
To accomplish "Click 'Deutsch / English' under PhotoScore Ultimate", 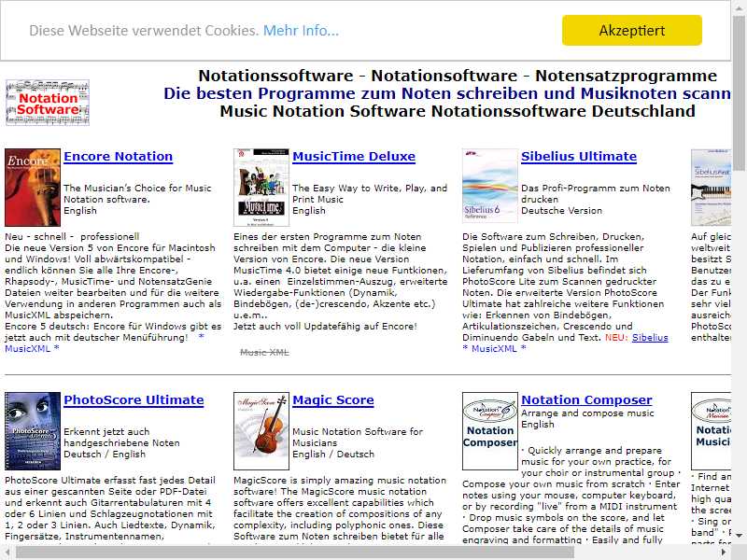I will (x=105, y=455).
